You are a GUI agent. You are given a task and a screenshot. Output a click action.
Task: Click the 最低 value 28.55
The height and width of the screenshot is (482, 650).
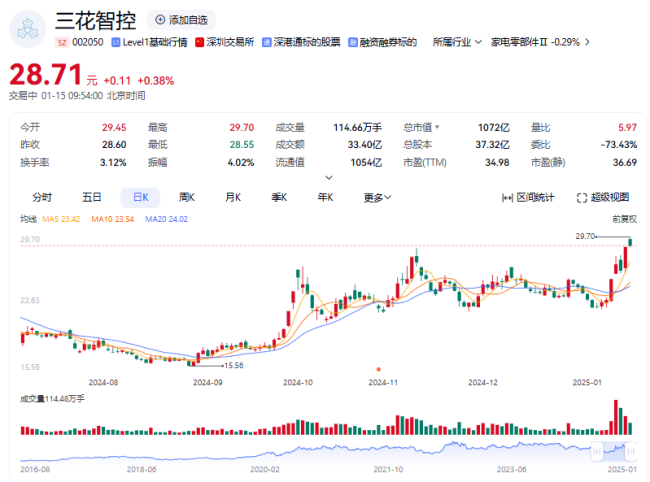coord(242,145)
